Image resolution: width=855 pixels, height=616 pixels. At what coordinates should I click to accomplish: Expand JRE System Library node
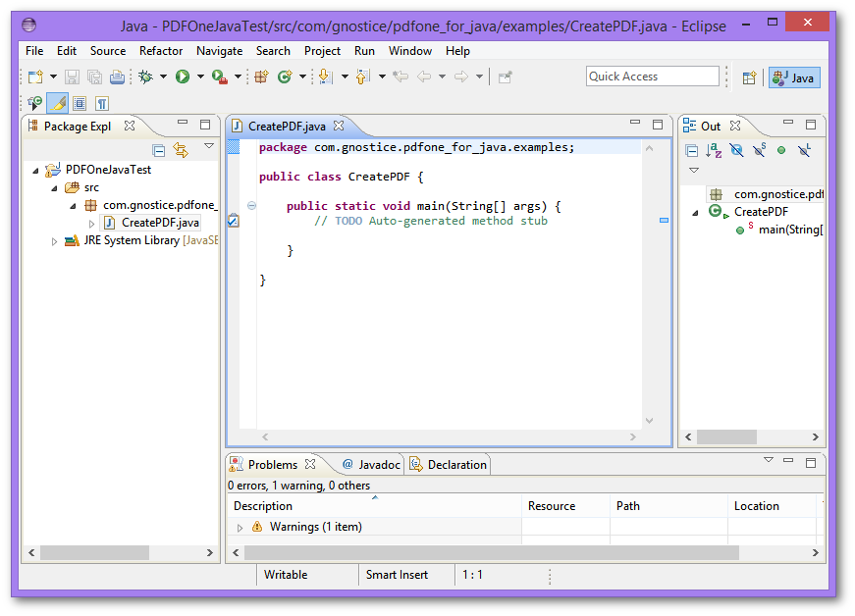(x=54, y=241)
